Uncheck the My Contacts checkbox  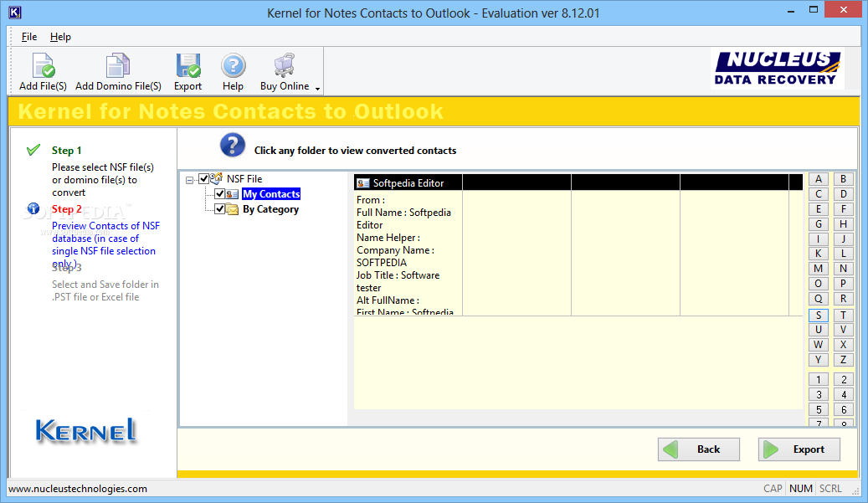click(220, 193)
